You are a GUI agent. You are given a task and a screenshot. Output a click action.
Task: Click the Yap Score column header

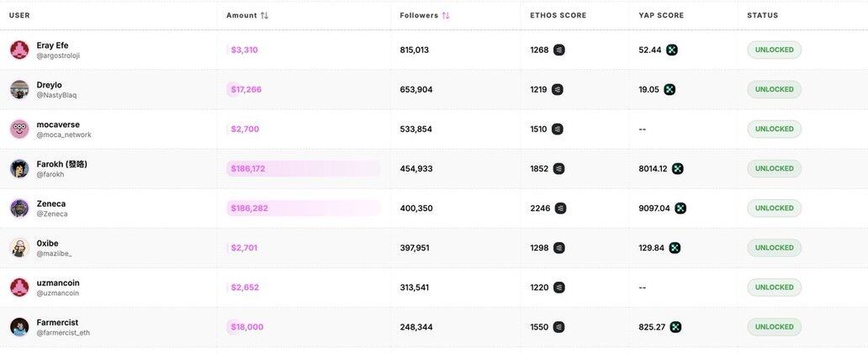pos(661,15)
